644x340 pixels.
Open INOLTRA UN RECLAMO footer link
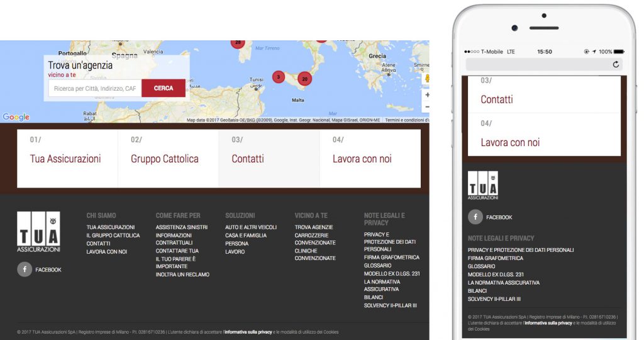182,275
